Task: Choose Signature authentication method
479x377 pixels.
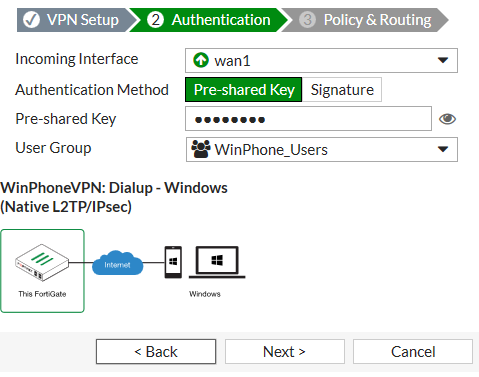Action: coord(342,90)
